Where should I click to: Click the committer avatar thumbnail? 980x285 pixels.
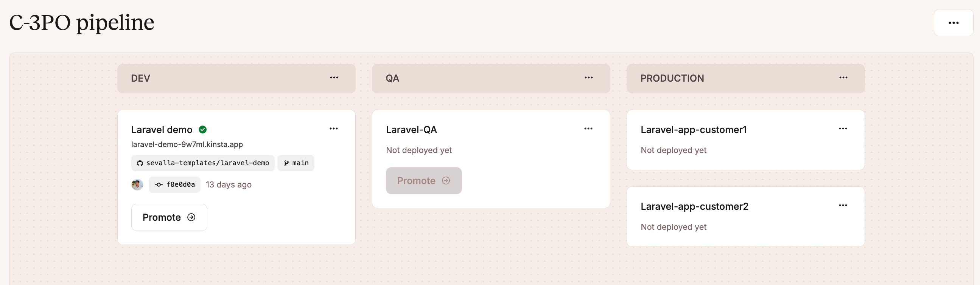137,185
